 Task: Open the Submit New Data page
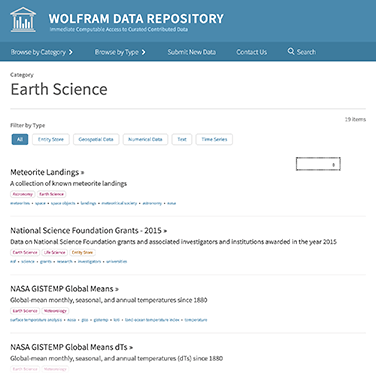[x=191, y=52]
